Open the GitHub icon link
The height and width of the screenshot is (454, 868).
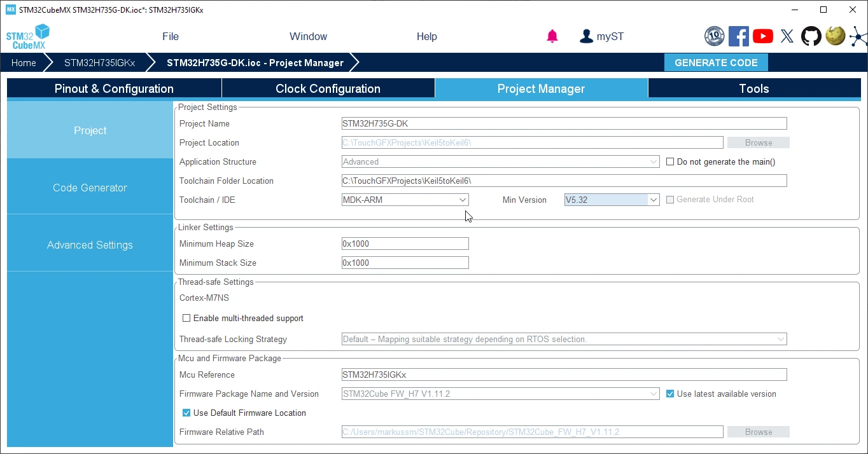tap(811, 36)
